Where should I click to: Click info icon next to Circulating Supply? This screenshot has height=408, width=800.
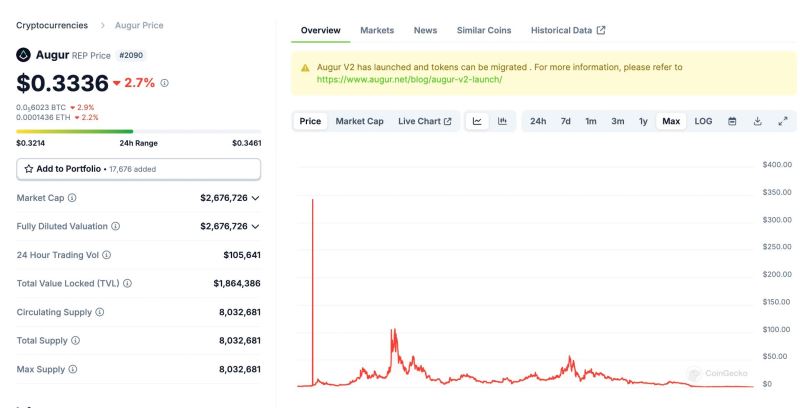coord(100,312)
